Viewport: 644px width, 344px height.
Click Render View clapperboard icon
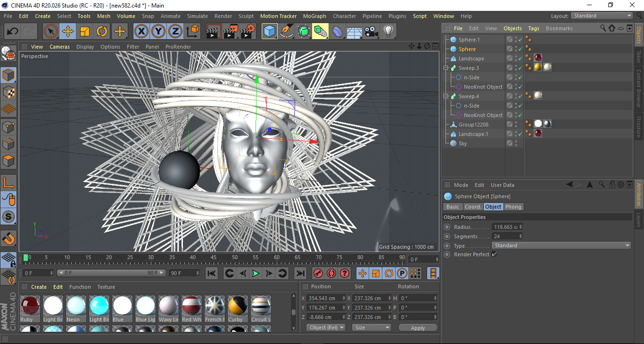point(214,32)
